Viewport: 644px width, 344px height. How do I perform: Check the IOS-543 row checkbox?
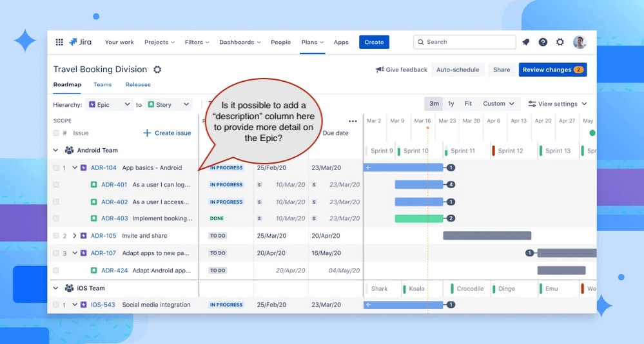click(x=56, y=305)
